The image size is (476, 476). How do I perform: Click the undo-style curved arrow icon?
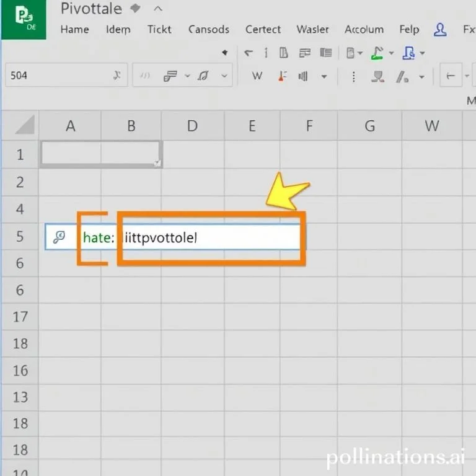pos(249,53)
